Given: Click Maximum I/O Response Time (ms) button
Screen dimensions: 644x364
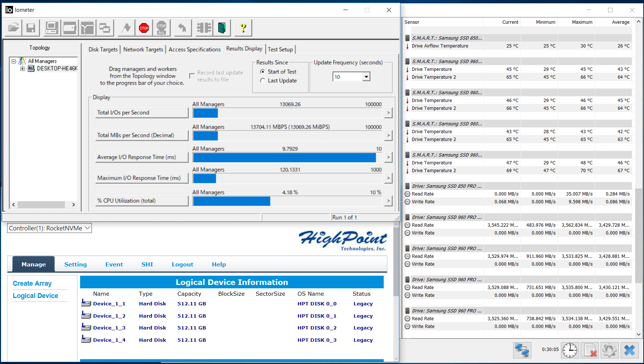Looking at the screenshot, I should 142,178.
